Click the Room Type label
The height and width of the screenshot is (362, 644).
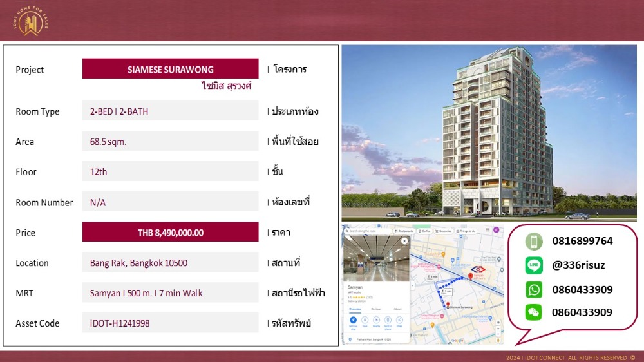[37, 111]
